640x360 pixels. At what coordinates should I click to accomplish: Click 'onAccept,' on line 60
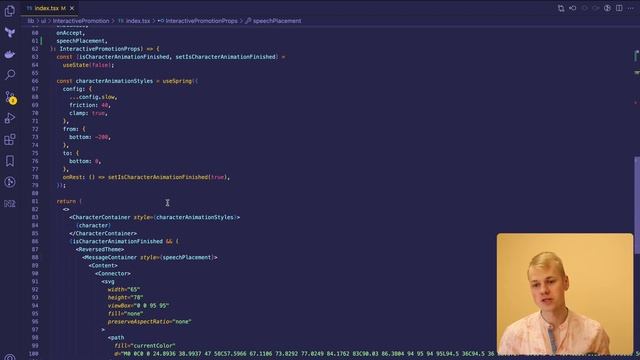tap(71, 33)
